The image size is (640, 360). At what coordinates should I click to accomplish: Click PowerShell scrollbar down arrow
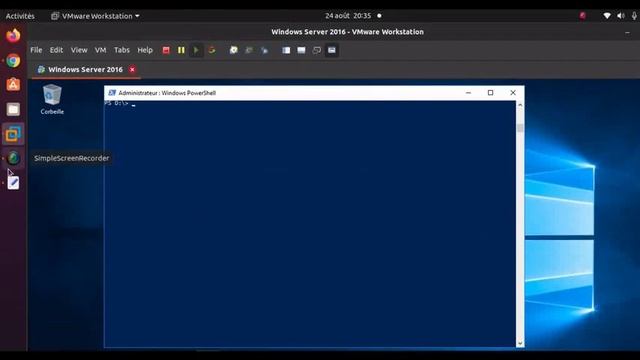tap(520, 343)
